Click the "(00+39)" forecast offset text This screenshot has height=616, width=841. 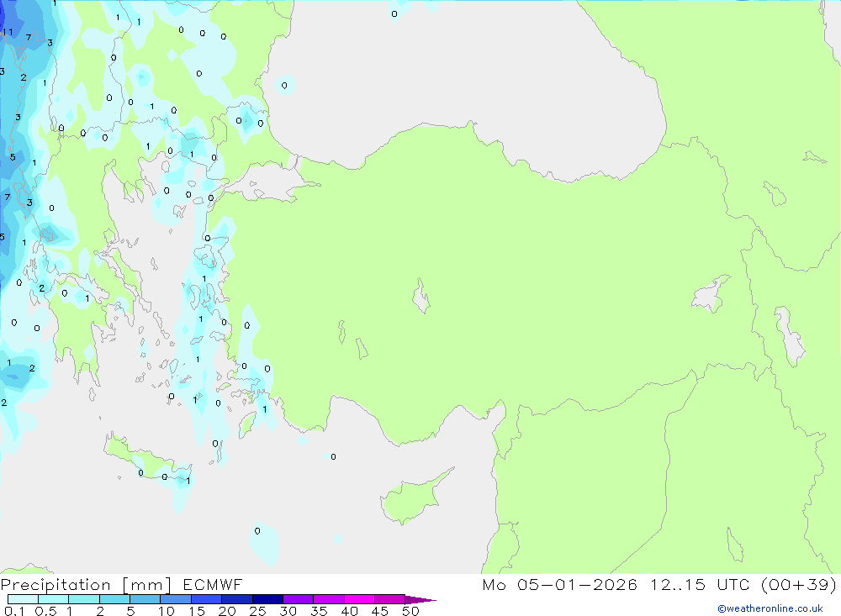tap(799, 585)
